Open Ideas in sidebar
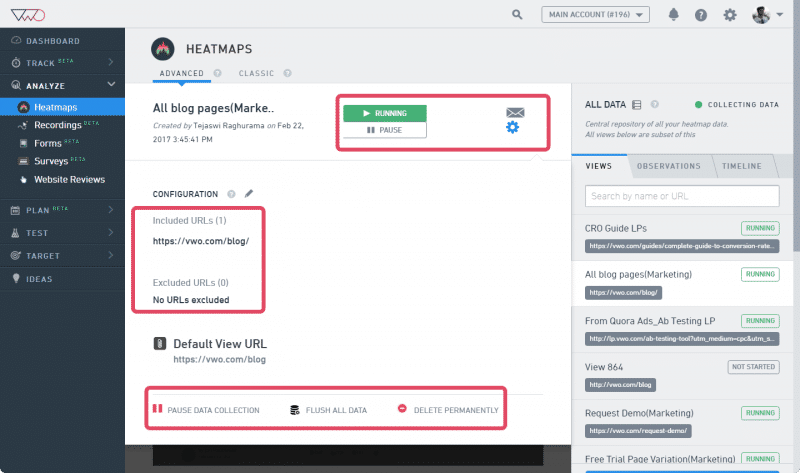This screenshot has width=800, height=473. (x=62, y=279)
